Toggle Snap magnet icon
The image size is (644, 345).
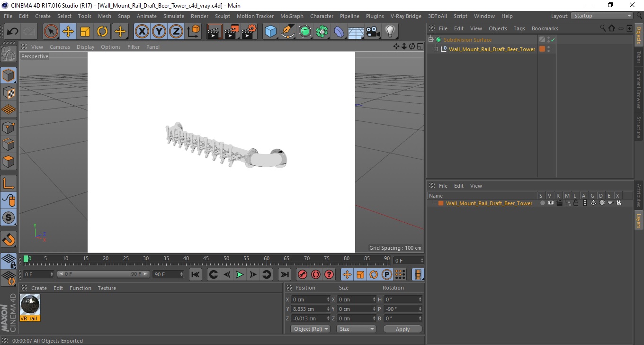(x=9, y=239)
